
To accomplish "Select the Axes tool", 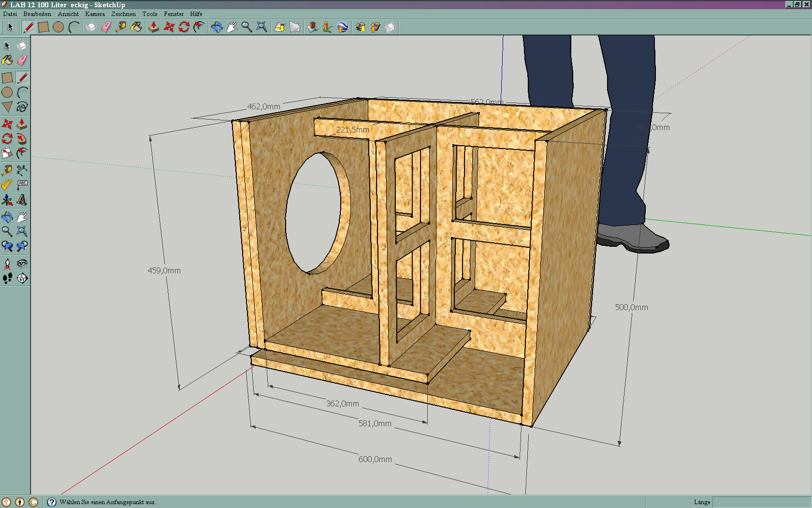I will pos(7,200).
